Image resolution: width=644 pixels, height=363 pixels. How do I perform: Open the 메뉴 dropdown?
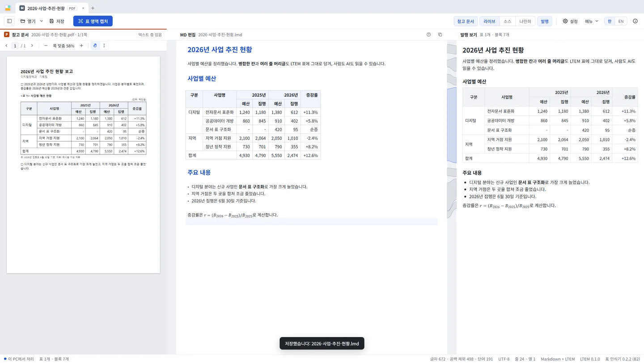(591, 21)
